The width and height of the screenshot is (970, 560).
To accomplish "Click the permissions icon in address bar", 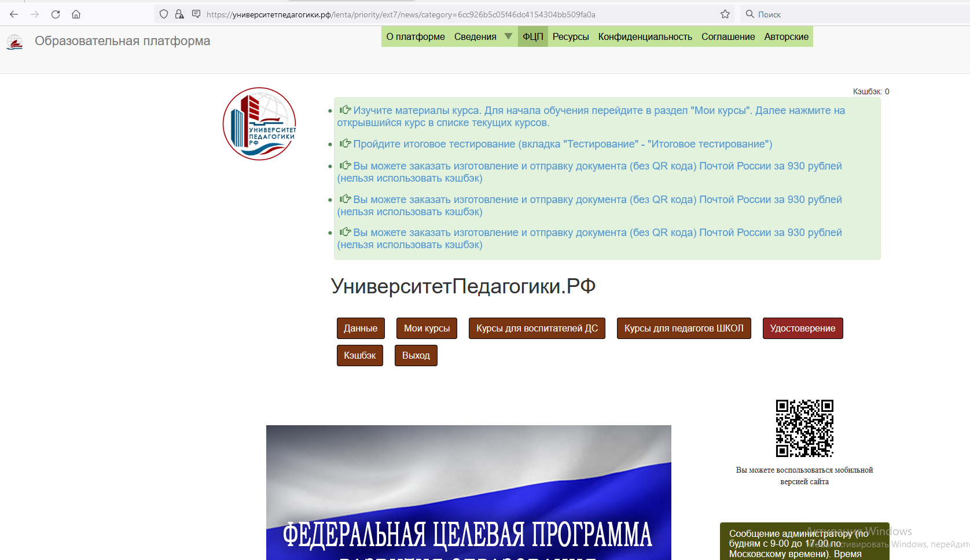I will (196, 14).
